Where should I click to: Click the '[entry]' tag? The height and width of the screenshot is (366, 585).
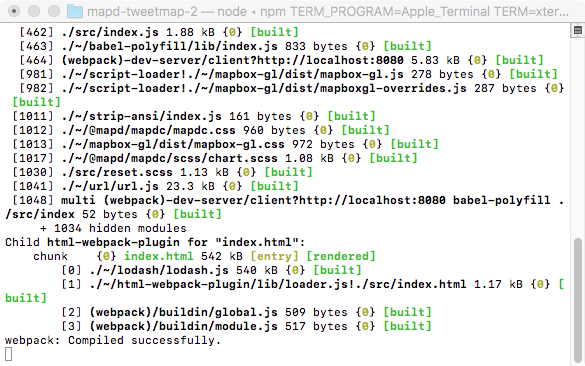point(274,256)
